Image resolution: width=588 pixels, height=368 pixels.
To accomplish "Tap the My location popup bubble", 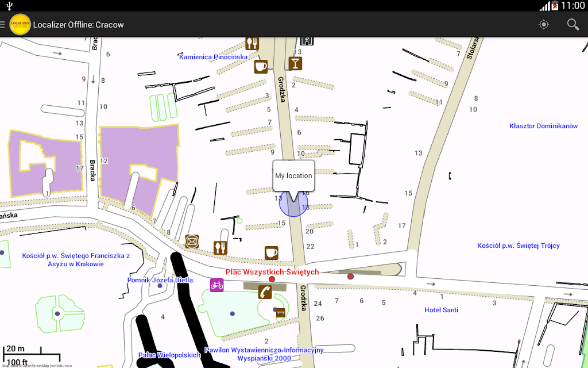I will pyautogui.click(x=293, y=176).
